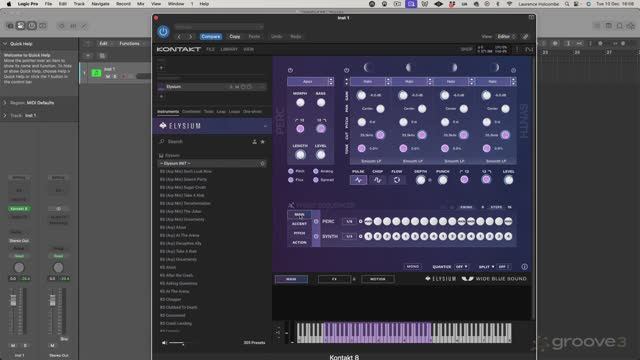Viewport: 640px width, 360px height.
Task: Filter favorites with star icon
Action: 262,142
